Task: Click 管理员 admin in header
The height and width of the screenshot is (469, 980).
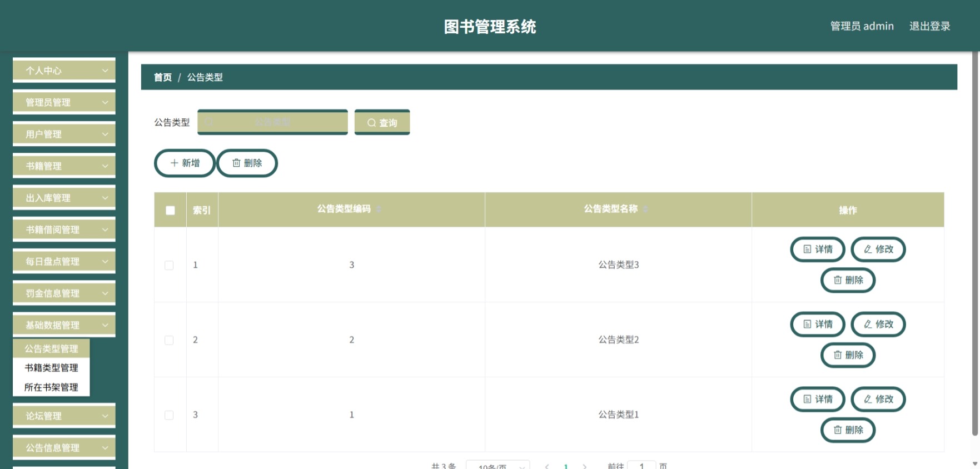Action: (862, 26)
